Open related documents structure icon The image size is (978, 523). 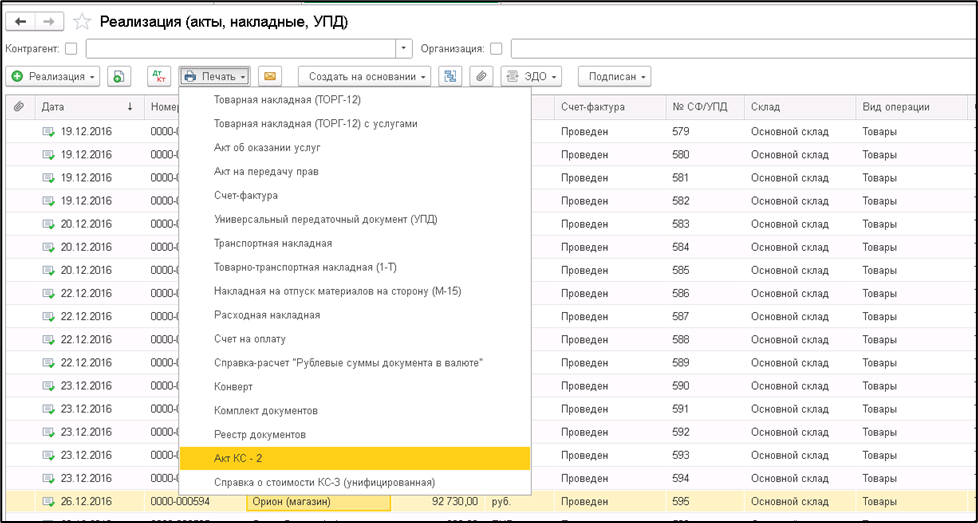point(451,76)
